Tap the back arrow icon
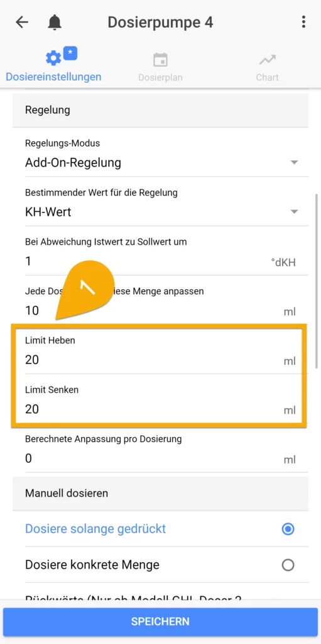321x644 pixels. pyautogui.click(x=22, y=22)
